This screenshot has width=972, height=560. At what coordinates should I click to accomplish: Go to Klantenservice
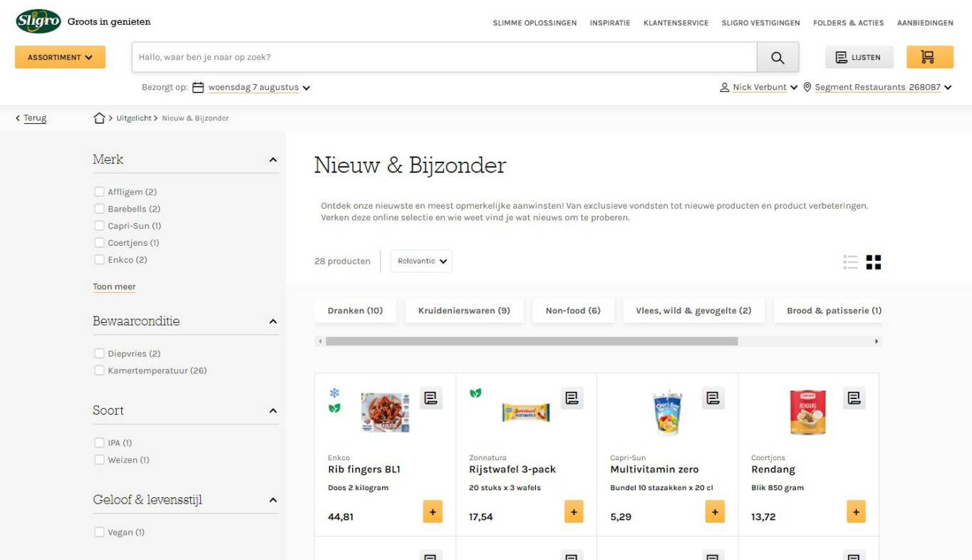[676, 23]
